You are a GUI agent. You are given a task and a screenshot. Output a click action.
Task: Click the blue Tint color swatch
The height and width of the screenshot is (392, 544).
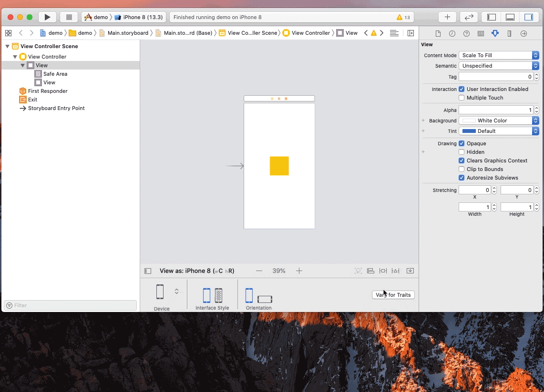tap(469, 131)
